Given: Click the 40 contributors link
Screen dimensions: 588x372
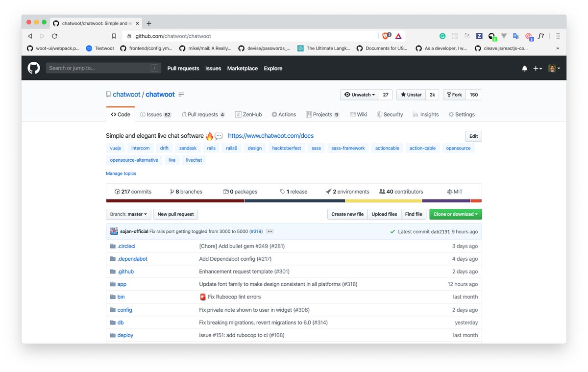Looking at the screenshot, I should [x=401, y=192].
